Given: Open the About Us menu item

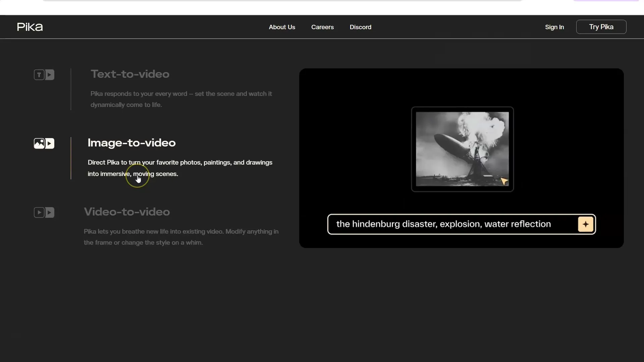Looking at the screenshot, I should point(282,27).
